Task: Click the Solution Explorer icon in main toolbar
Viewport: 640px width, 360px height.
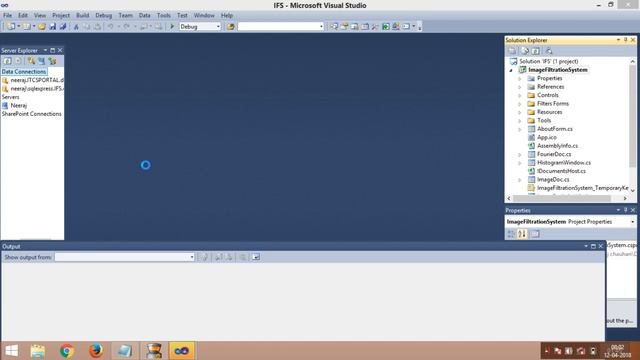Action: tap(334, 27)
